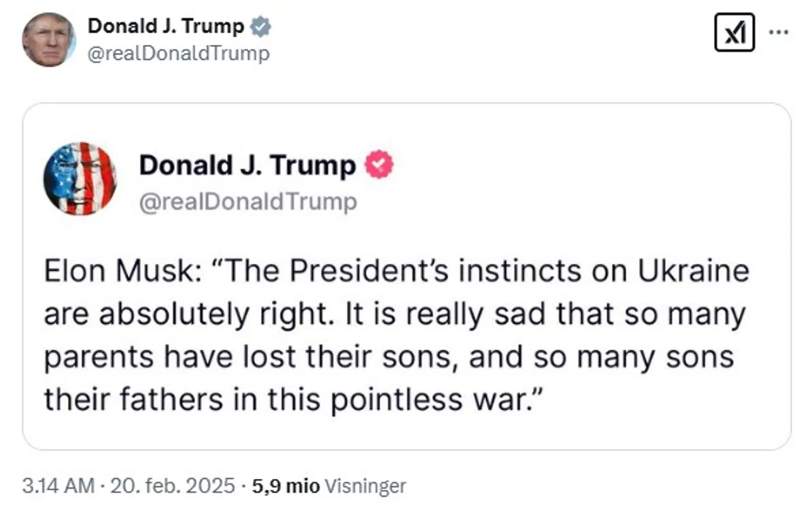This screenshot has width=812, height=506.
Task: Click the 5,9 mio Visninger views link
Action: (x=327, y=485)
